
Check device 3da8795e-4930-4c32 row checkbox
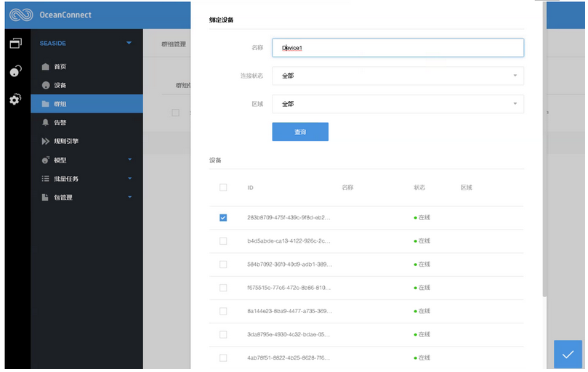click(x=223, y=334)
